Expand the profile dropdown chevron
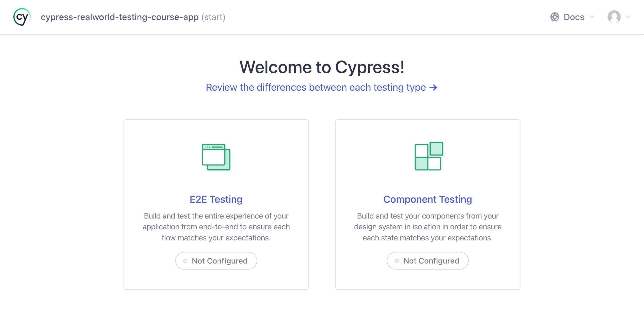This screenshot has width=644, height=313. 627,17
